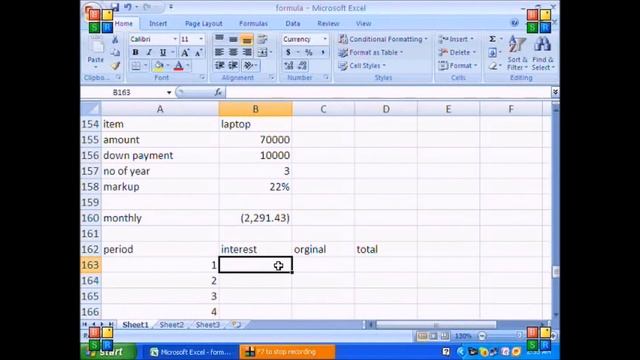Click Delete cells button in Cells group
The height and width of the screenshot is (360, 640).
tap(458, 52)
